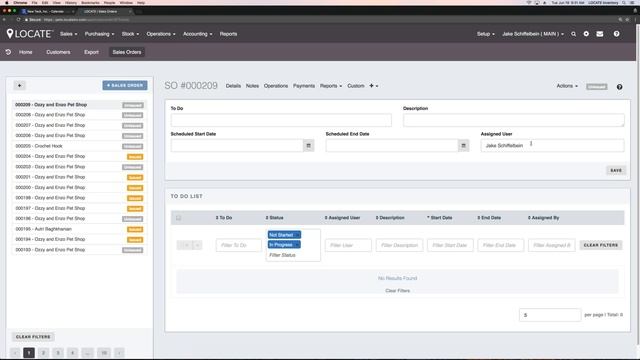Go to the Export tab
The height and width of the screenshot is (360, 640).
(x=91, y=52)
